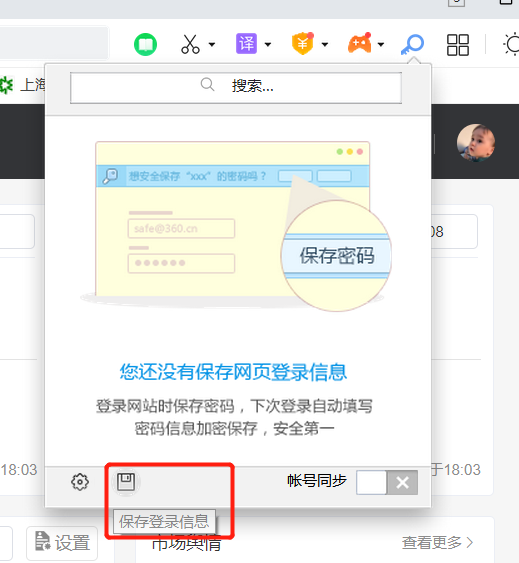Screen dimensions: 519x563
Task: Click the floppy disk save login info icon
Action: click(x=126, y=482)
